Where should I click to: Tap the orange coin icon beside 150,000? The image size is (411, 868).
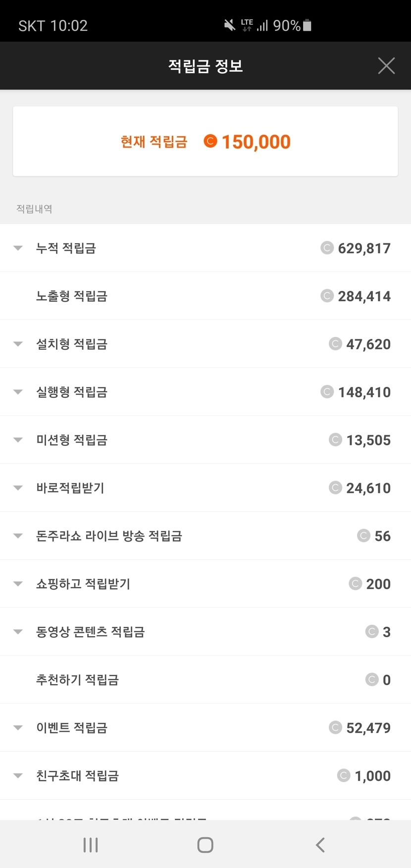pyautogui.click(x=210, y=142)
